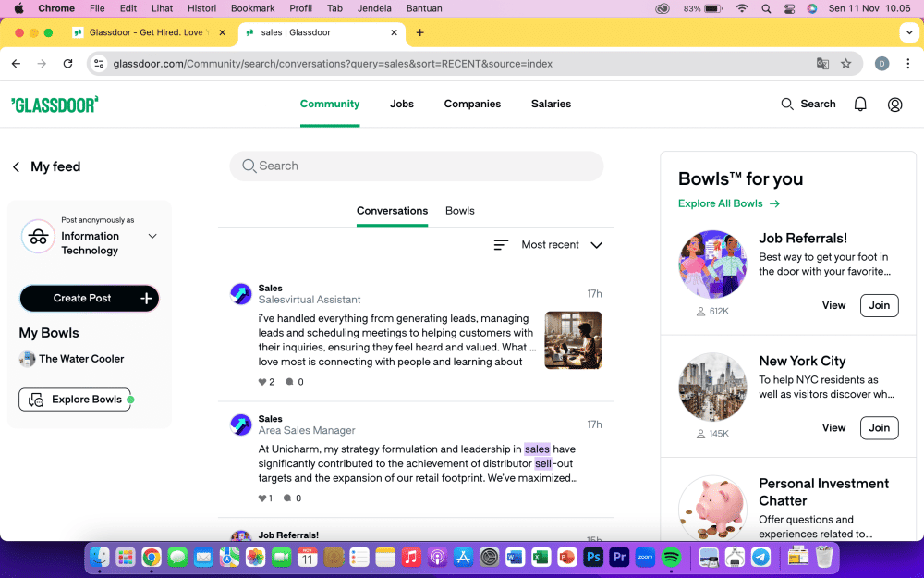This screenshot has width=924, height=578.
Task: Open Chrome's three-dot menu
Action: [908, 64]
